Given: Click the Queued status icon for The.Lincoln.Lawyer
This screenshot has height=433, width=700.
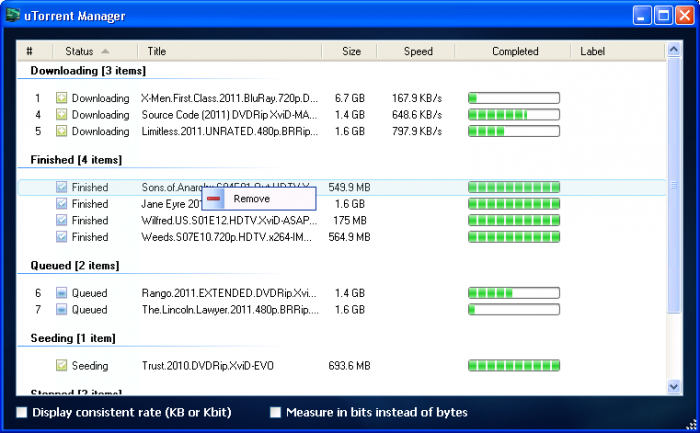Looking at the screenshot, I should tap(61, 309).
